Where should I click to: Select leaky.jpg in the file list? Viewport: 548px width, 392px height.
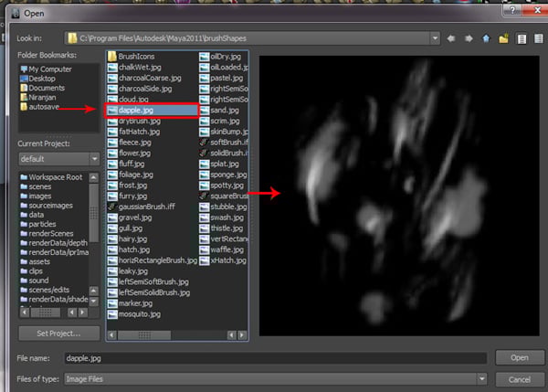tap(128, 271)
